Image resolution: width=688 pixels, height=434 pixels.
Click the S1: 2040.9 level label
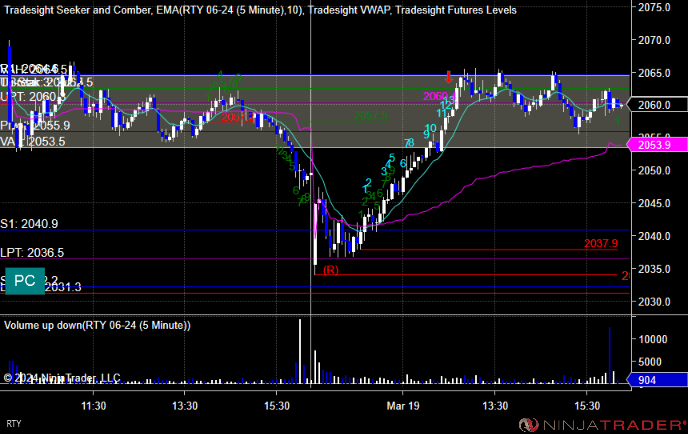pos(29,224)
